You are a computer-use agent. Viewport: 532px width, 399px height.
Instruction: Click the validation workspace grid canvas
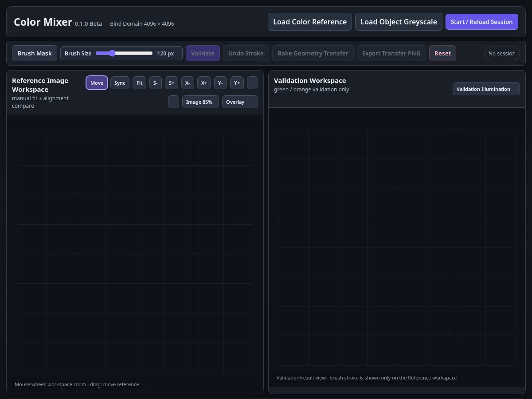[x=397, y=247]
